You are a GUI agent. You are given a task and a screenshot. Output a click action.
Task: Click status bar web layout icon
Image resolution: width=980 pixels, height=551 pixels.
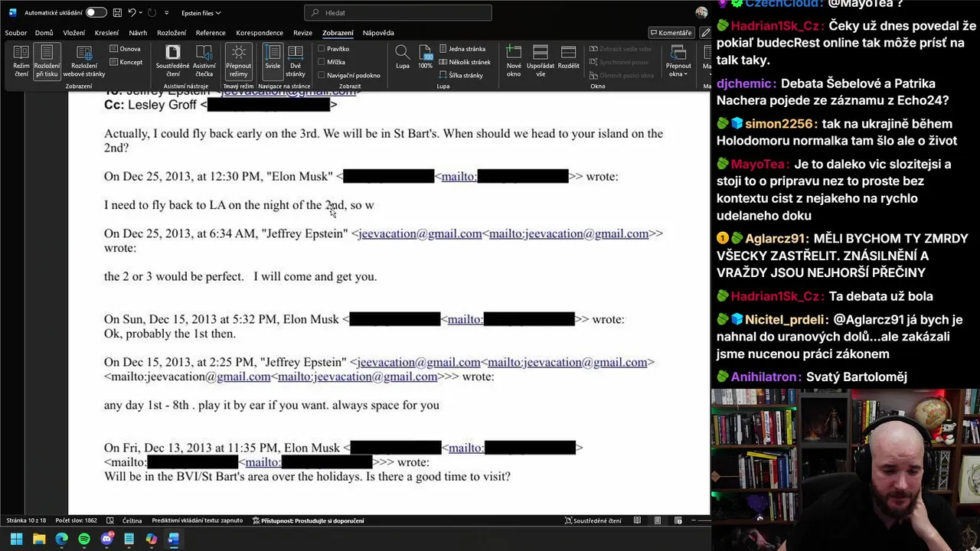click(678, 520)
